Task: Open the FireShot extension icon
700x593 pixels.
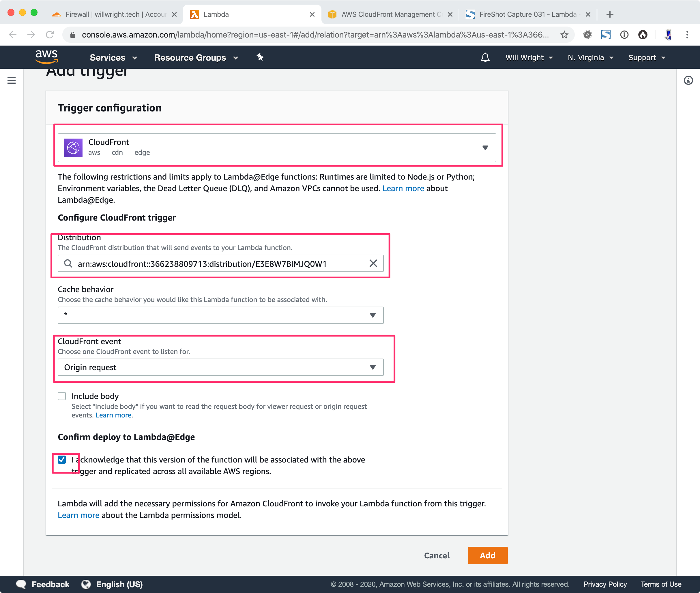Action: pyautogui.click(x=606, y=35)
